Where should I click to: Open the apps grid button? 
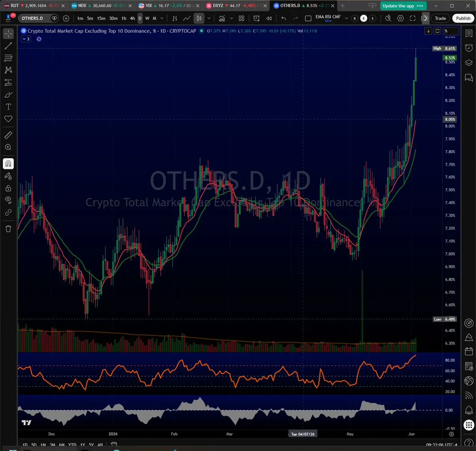coord(469,425)
